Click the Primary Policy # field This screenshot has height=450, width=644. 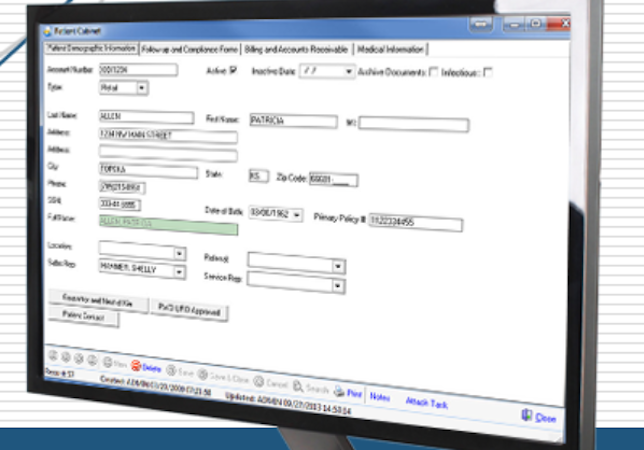(416, 223)
